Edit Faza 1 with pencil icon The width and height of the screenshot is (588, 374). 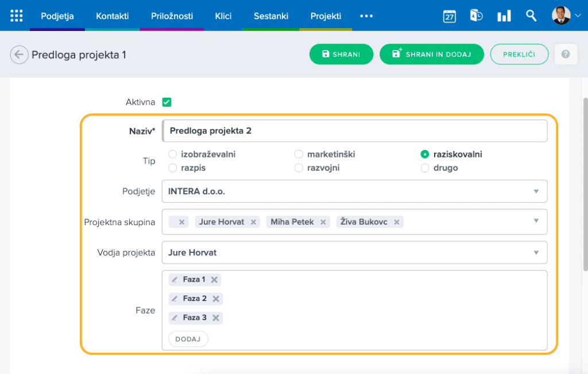(x=175, y=280)
